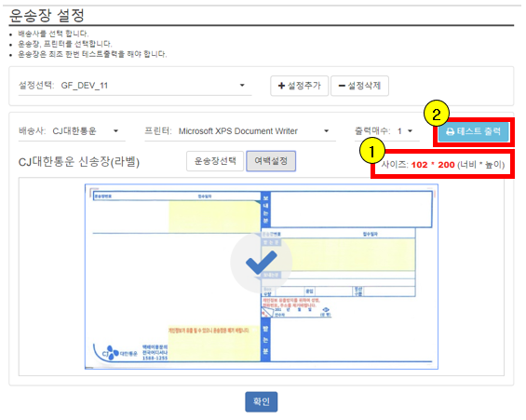Click the 배송사를 선택 합니다 instruction line

[x=53, y=34]
